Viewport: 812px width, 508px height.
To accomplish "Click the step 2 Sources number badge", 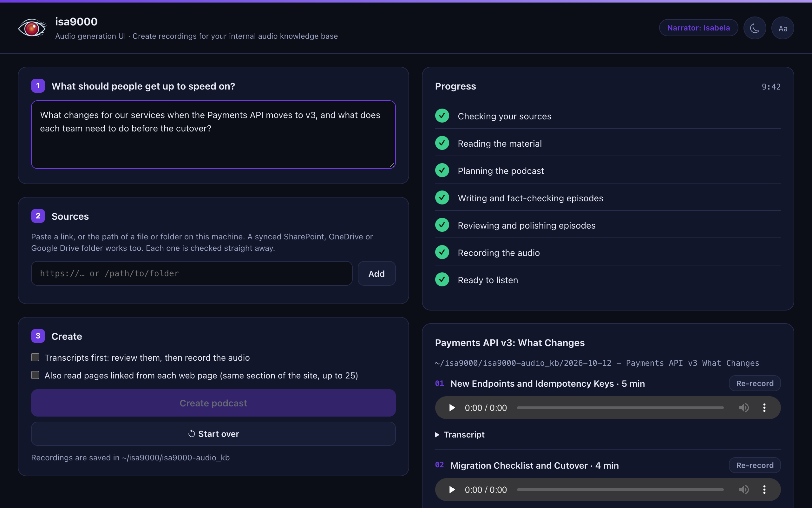I will tap(38, 216).
